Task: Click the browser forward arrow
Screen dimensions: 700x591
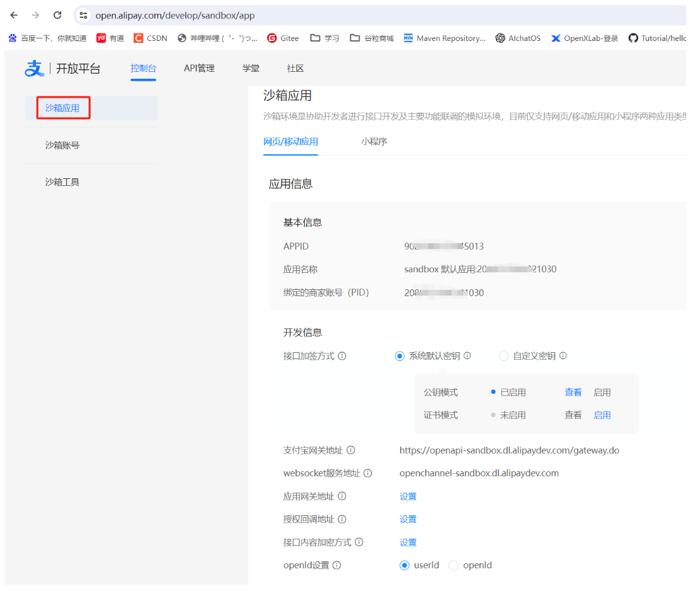Action: click(36, 15)
